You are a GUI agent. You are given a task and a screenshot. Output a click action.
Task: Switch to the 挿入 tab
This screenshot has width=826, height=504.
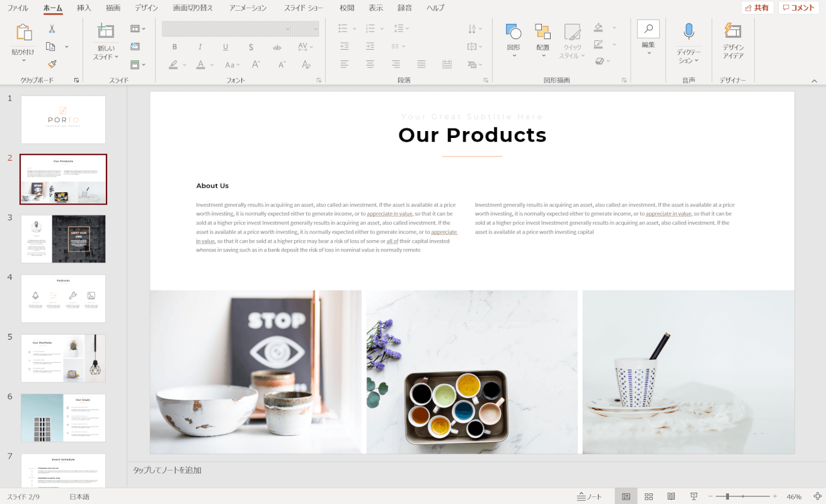point(84,8)
